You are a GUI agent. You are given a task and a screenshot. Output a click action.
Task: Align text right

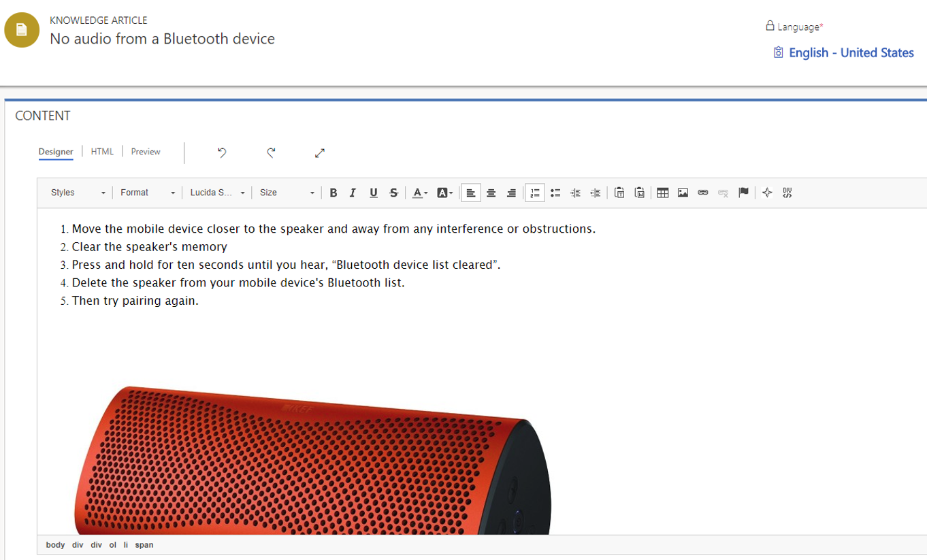click(x=511, y=193)
